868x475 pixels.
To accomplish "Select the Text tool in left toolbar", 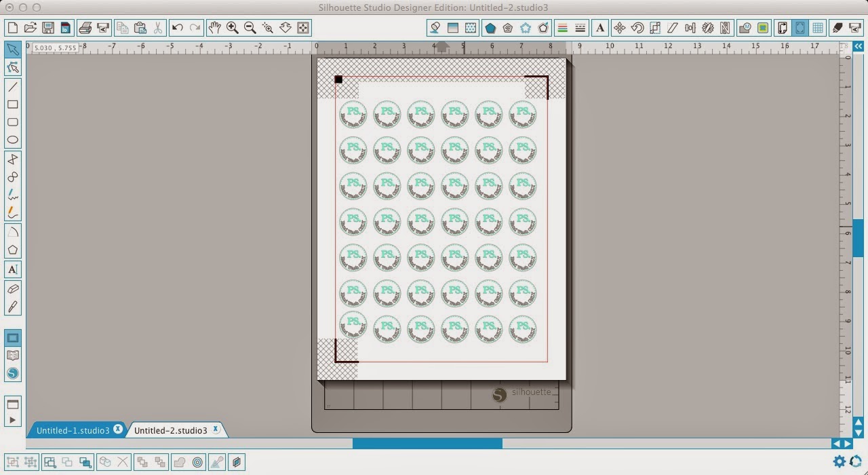I will (12, 269).
